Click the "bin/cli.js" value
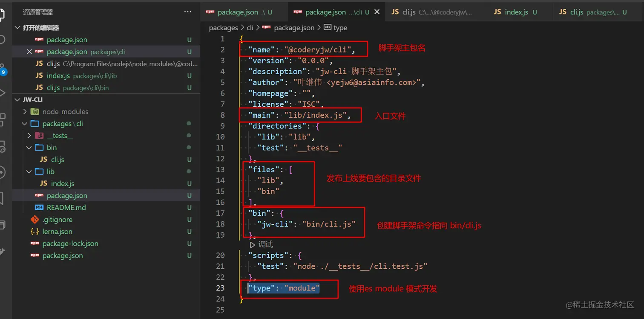 point(329,223)
